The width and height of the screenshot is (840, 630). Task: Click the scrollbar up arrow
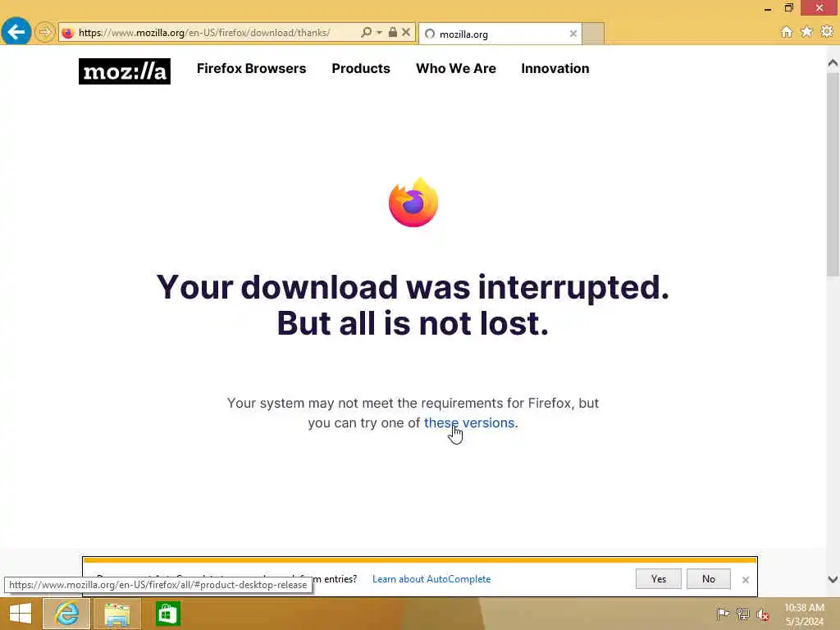(x=833, y=63)
